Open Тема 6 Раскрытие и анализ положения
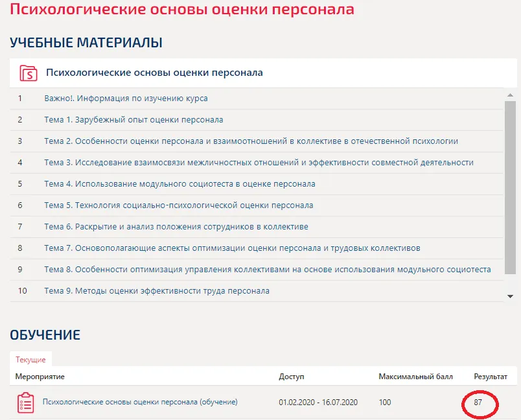Image resolution: width=521 pixels, height=420 pixels. click(176, 227)
